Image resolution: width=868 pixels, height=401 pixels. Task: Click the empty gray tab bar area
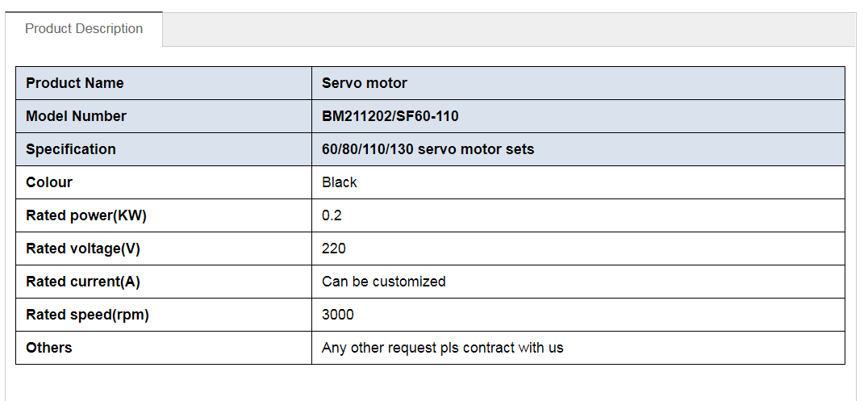click(508, 30)
